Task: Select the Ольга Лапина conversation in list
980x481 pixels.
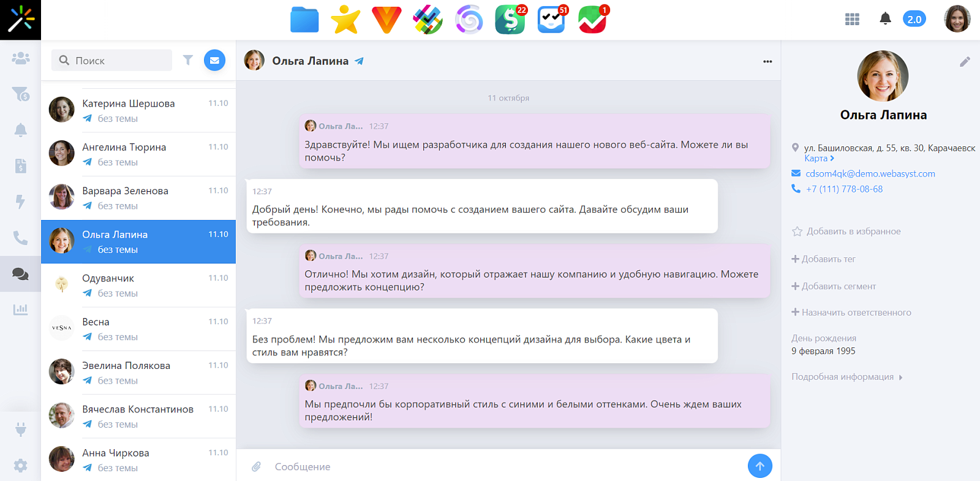Action: [x=138, y=241]
